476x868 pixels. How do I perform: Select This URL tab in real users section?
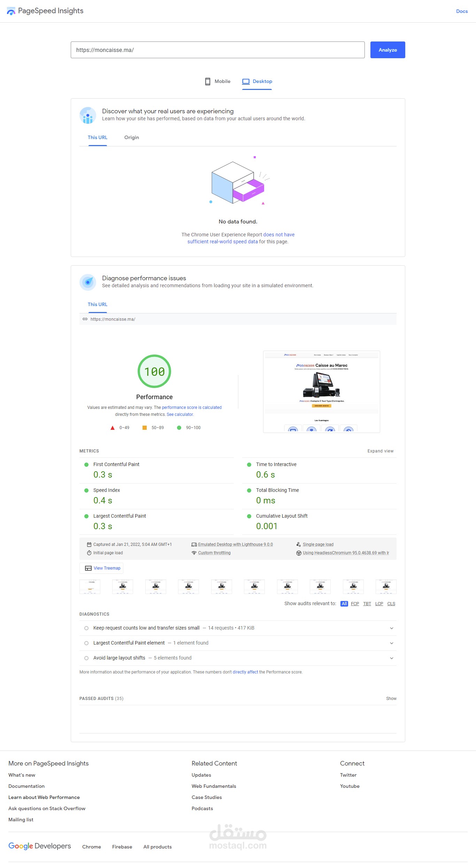click(x=98, y=137)
